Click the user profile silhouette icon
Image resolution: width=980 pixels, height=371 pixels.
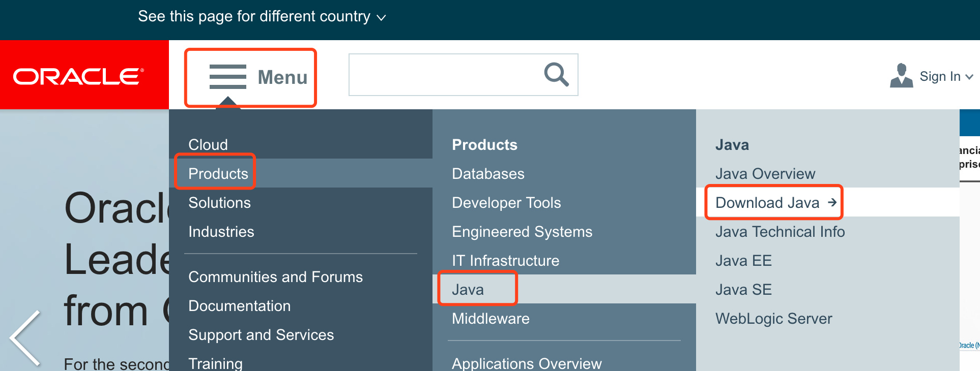point(901,76)
